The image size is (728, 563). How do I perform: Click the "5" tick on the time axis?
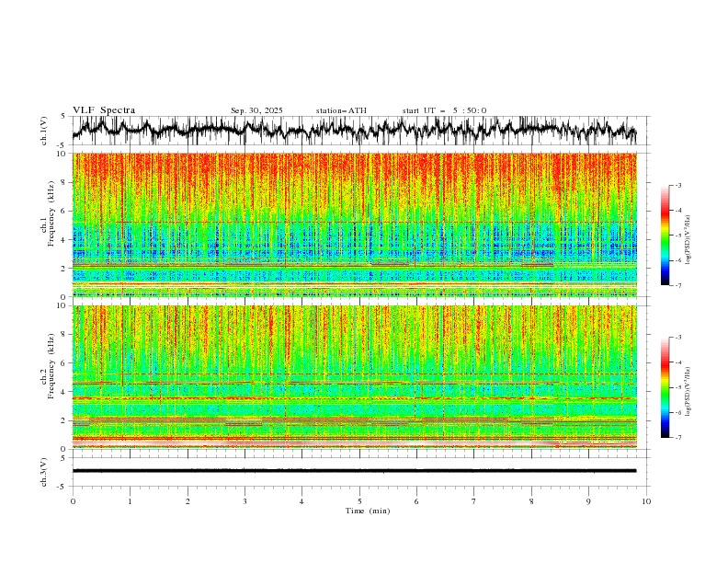(x=359, y=501)
